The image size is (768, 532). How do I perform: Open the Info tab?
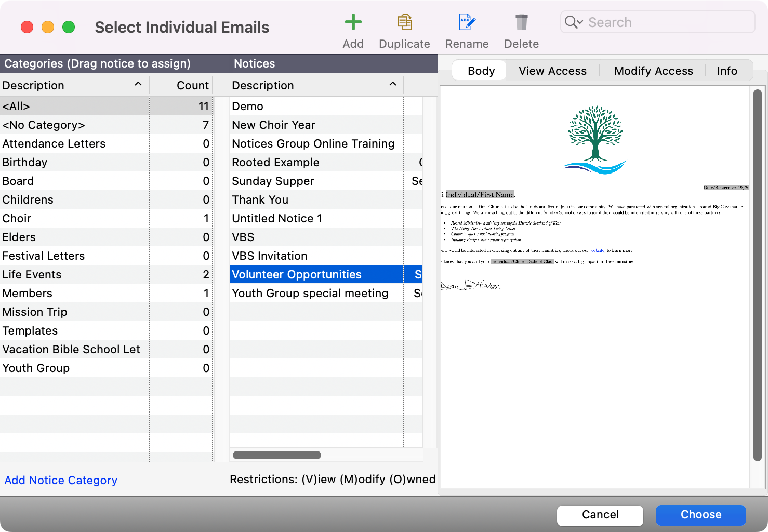726,71
